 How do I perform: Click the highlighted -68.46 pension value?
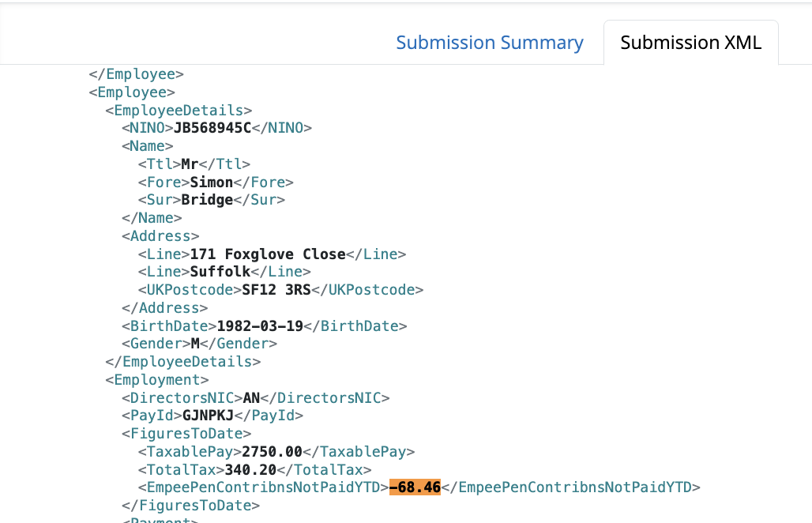coord(414,487)
